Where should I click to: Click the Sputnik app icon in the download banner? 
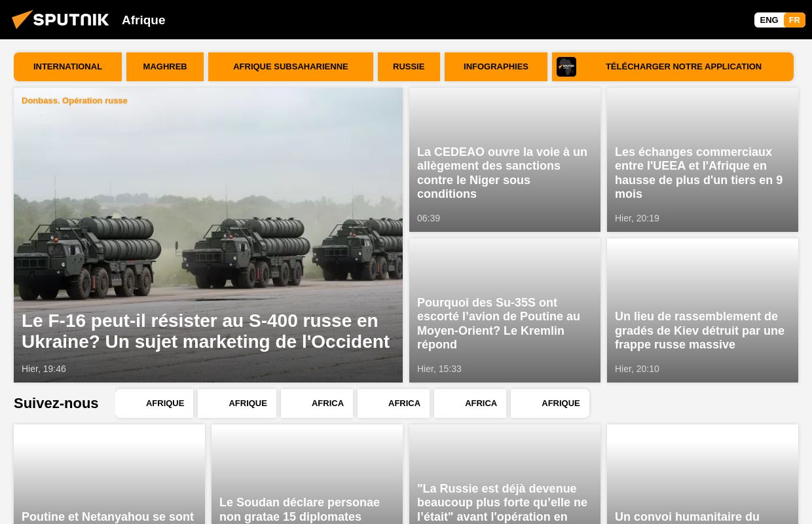(566, 67)
